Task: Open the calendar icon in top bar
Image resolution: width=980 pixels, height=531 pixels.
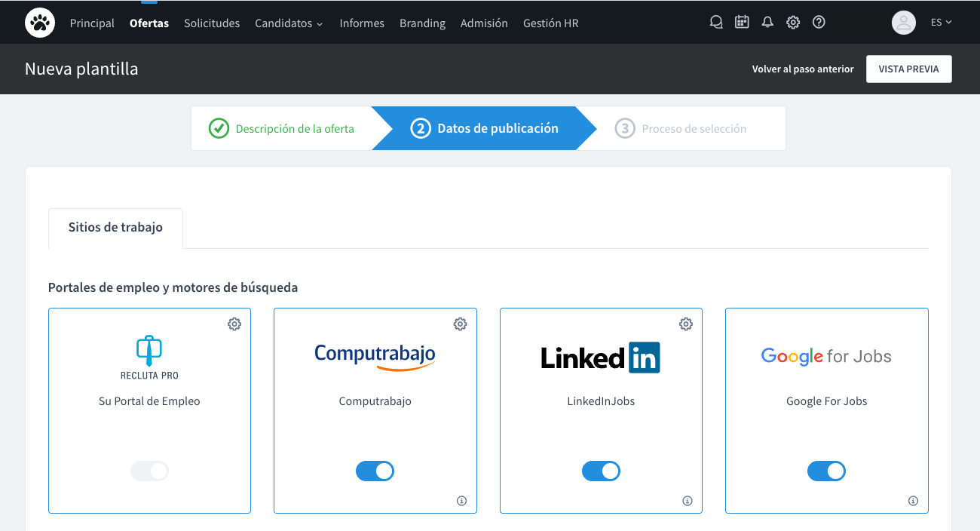Action: pos(742,22)
